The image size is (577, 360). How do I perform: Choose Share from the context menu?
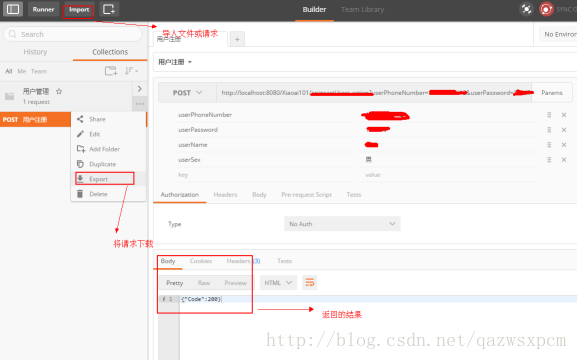[x=109, y=119]
